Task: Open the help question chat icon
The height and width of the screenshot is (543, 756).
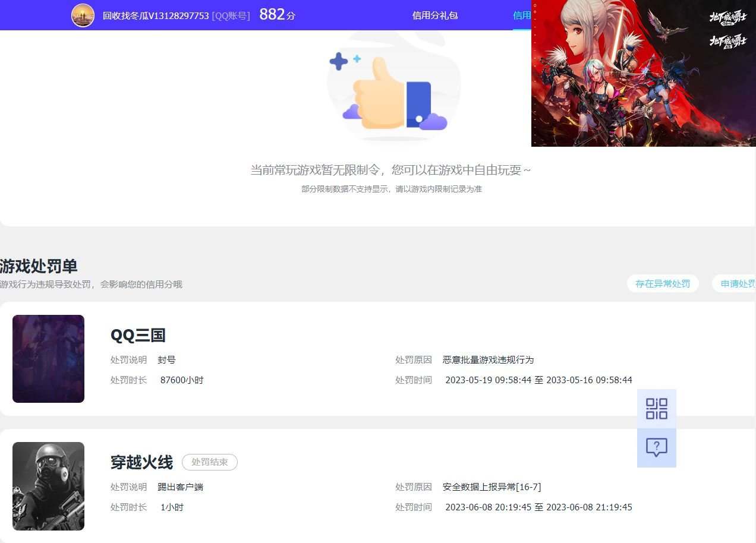Action: [x=657, y=448]
